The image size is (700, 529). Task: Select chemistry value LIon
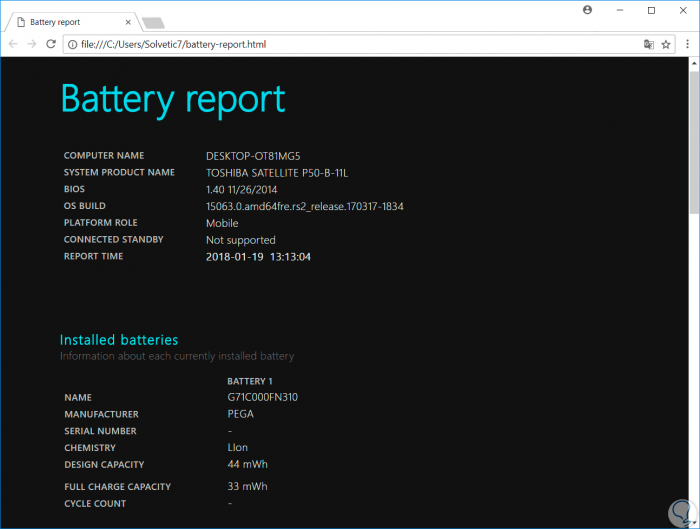coord(238,448)
